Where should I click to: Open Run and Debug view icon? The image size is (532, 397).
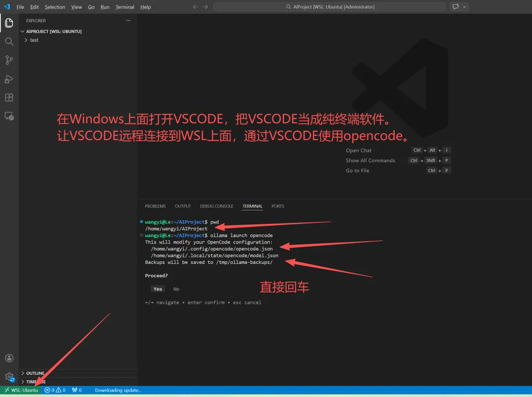[x=9, y=79]
